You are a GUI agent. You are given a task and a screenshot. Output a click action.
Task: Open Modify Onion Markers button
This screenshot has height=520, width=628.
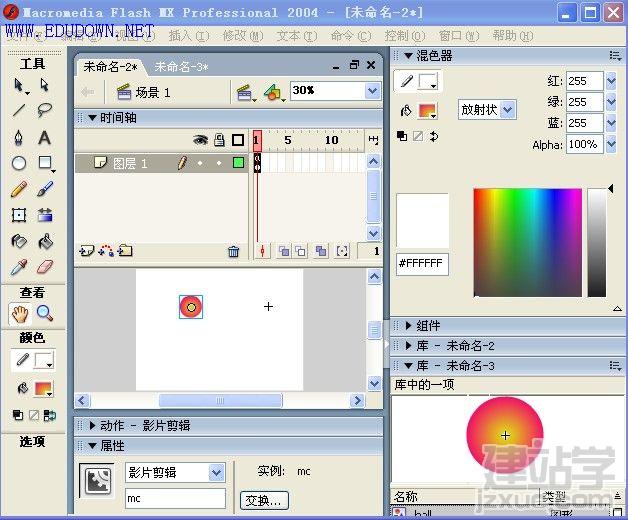click(342, 252)
